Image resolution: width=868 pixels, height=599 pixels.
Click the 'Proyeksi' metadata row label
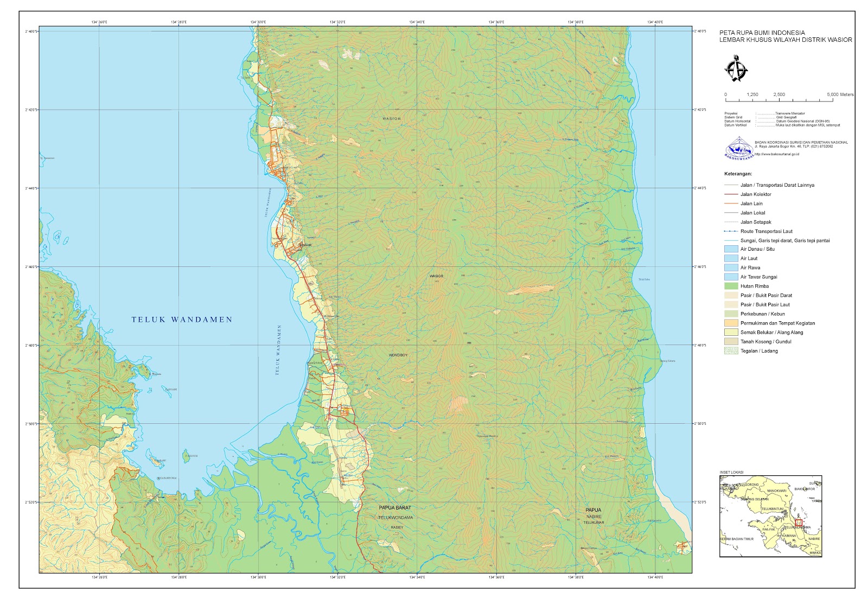731,113
